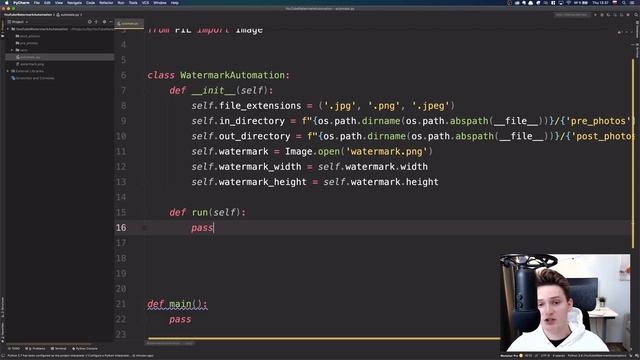Open the VCS menu
640x360 pixels.
click(145, 3)
